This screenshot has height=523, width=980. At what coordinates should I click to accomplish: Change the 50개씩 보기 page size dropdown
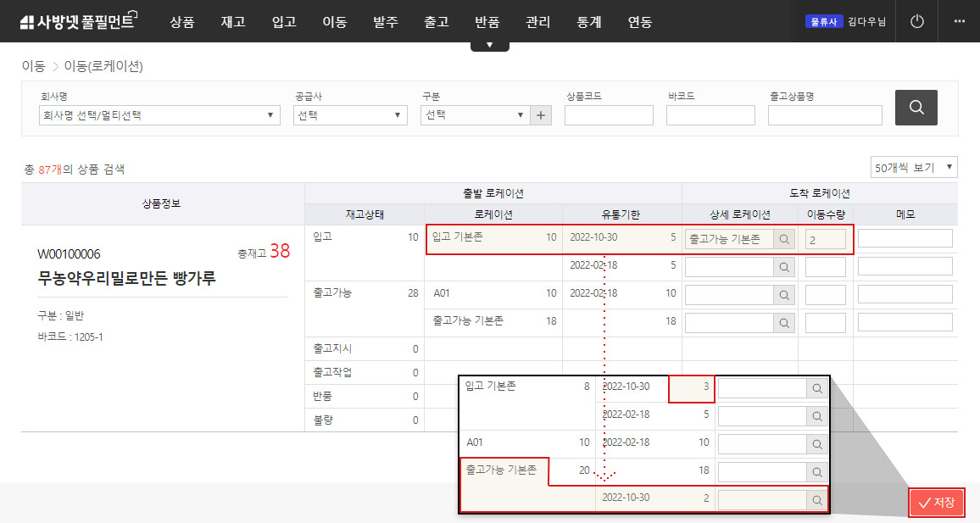(x=913, y=168)
